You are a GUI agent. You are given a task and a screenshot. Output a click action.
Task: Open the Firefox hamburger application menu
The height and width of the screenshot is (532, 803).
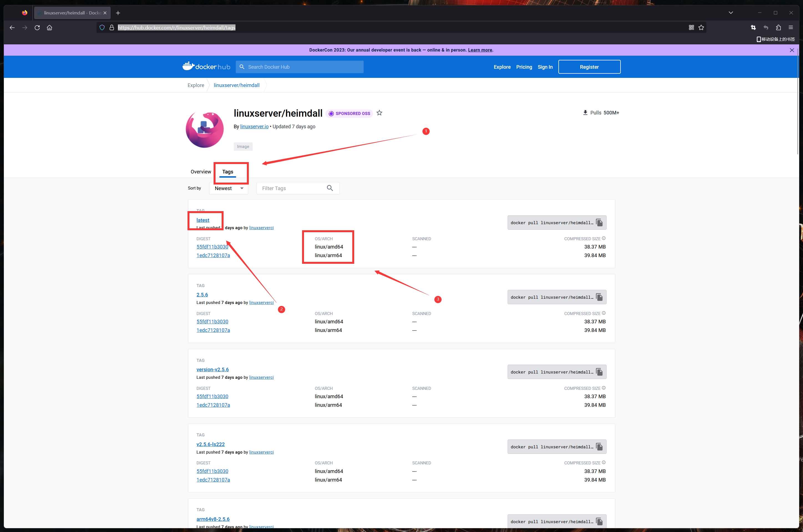point(791,27)
